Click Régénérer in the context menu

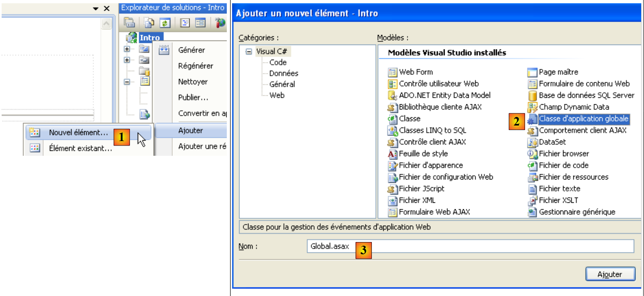[x=195, y=66]
